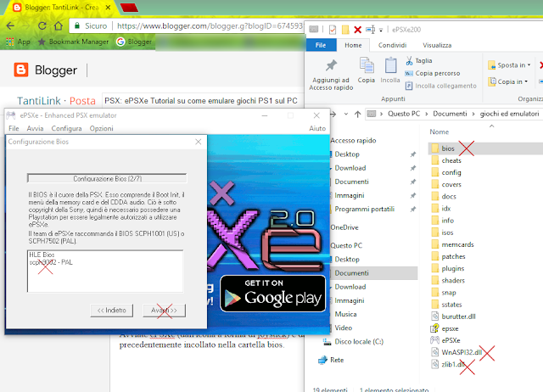The height and width of the screenshot is (392, 543).
Task: Open Sposta in dropdown
Action: (x=509, y=65)
